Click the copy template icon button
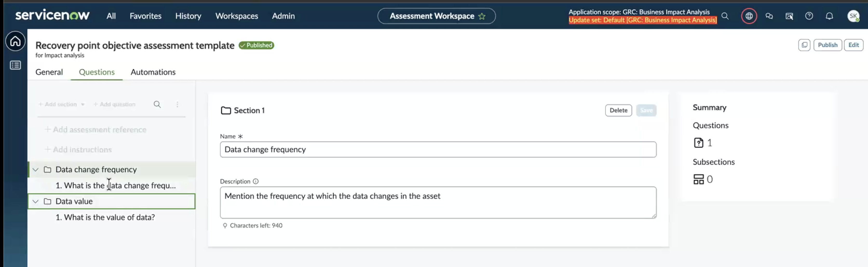Image resolution: width=868 pixels, height=267 pixels. coord(804,45)
